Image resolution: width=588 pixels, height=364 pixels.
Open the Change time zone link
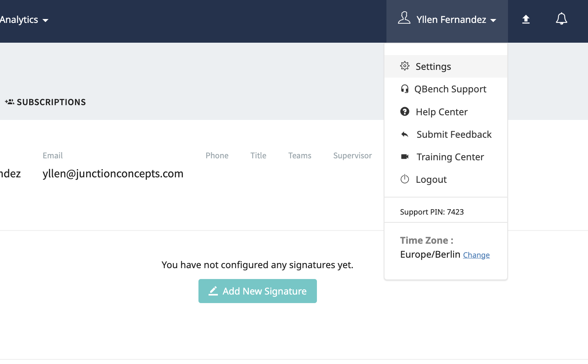pyautogui.click(x=476, y=255)
